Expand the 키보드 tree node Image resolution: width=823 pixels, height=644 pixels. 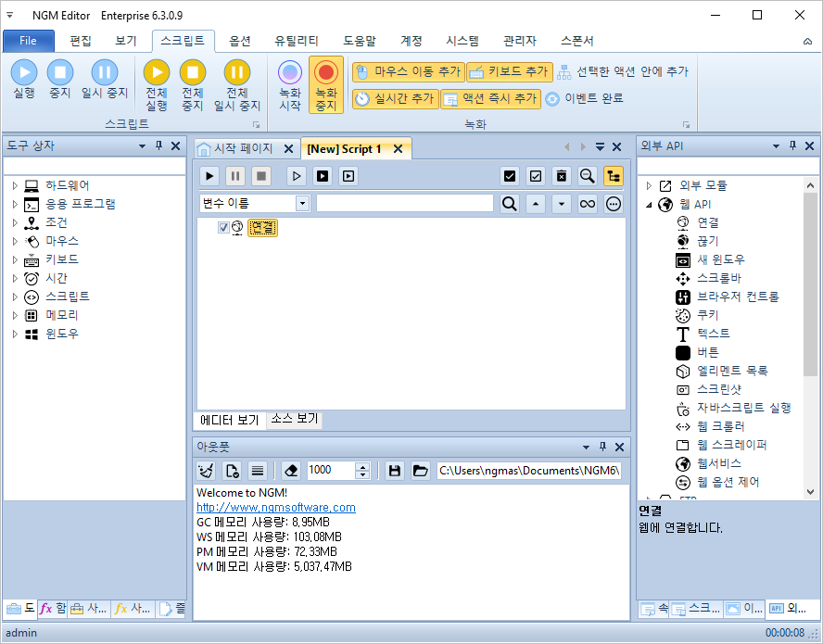click(x=15, y=259)
